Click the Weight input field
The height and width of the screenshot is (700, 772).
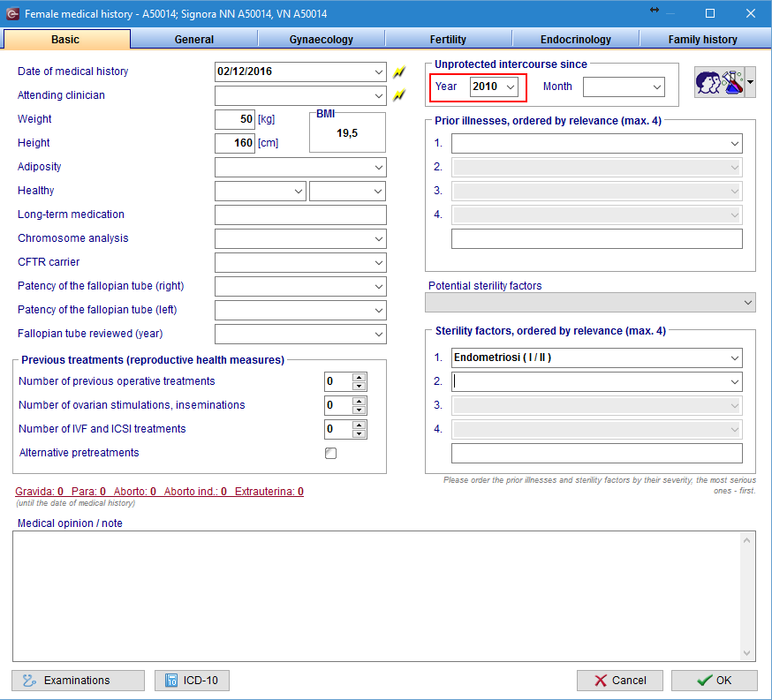(235, 119)
